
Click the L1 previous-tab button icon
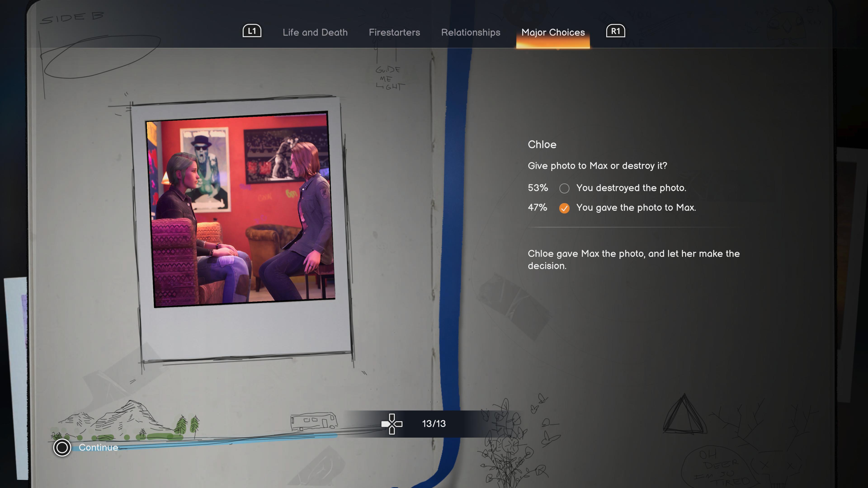[252, 31]
